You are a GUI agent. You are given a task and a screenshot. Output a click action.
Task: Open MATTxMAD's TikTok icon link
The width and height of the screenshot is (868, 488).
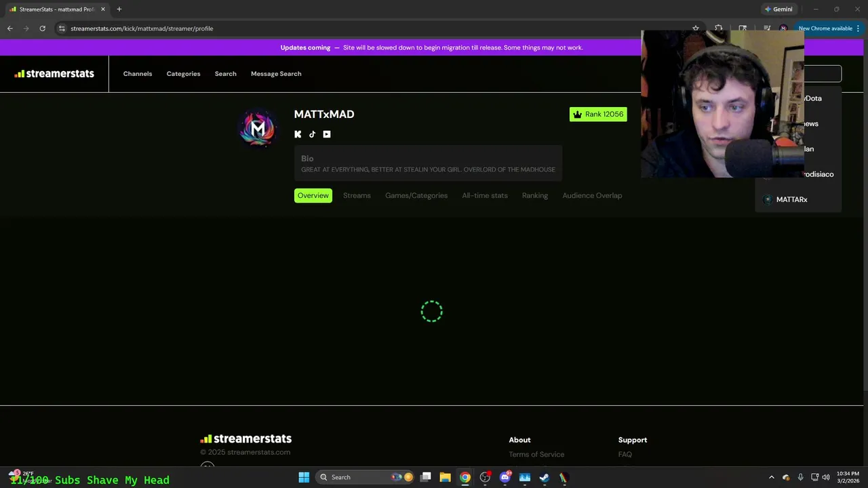[x=312, y=134]
